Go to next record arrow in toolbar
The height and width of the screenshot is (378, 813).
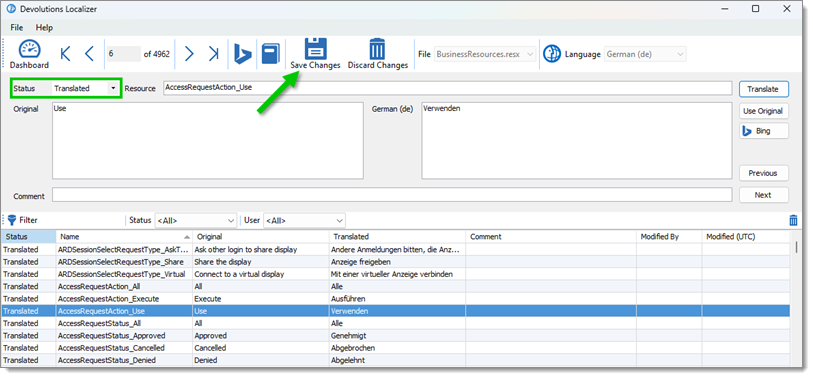(189, 53)
